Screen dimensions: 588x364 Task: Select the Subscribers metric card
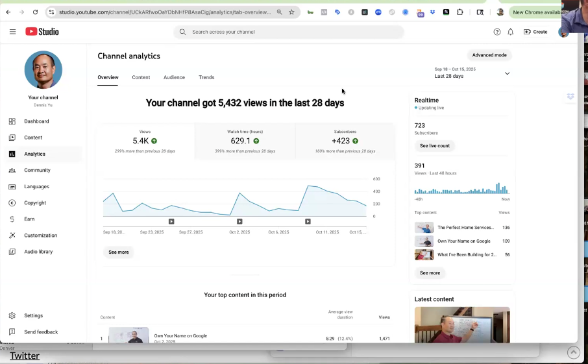point(345,141)
